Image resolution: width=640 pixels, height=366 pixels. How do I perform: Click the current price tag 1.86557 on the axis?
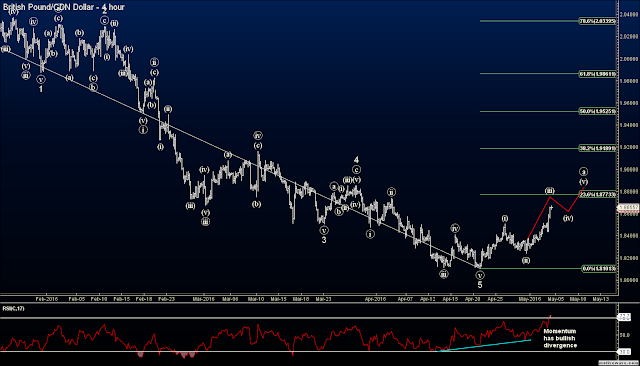628,208
